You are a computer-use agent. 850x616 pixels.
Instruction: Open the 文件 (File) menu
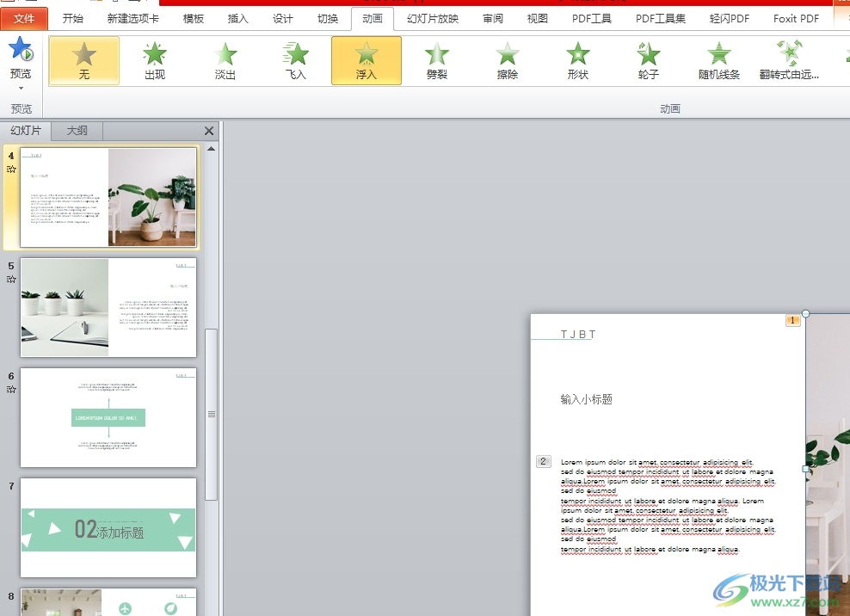pyautogui.click(x=24, y=18)
